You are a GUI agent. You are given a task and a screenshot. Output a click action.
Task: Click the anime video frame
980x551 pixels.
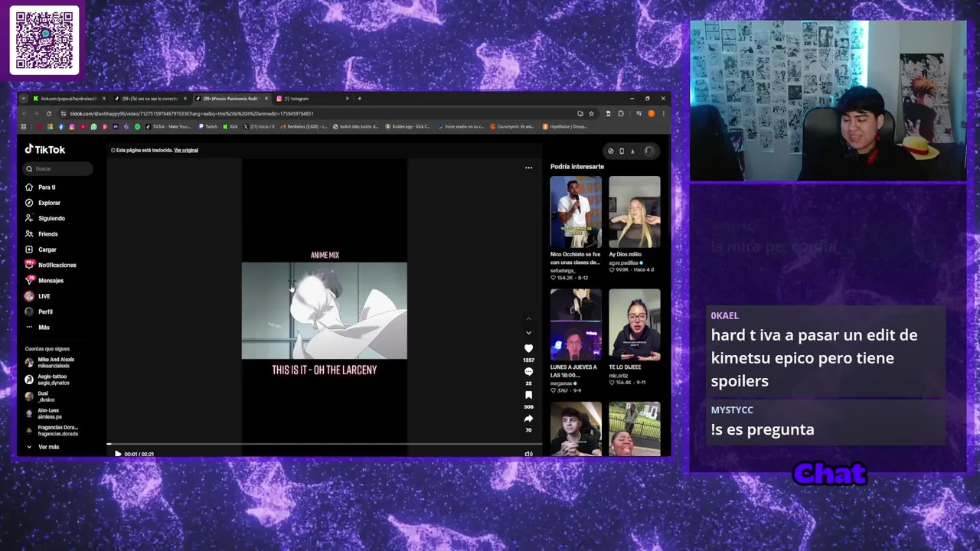(x=325, y=311)
